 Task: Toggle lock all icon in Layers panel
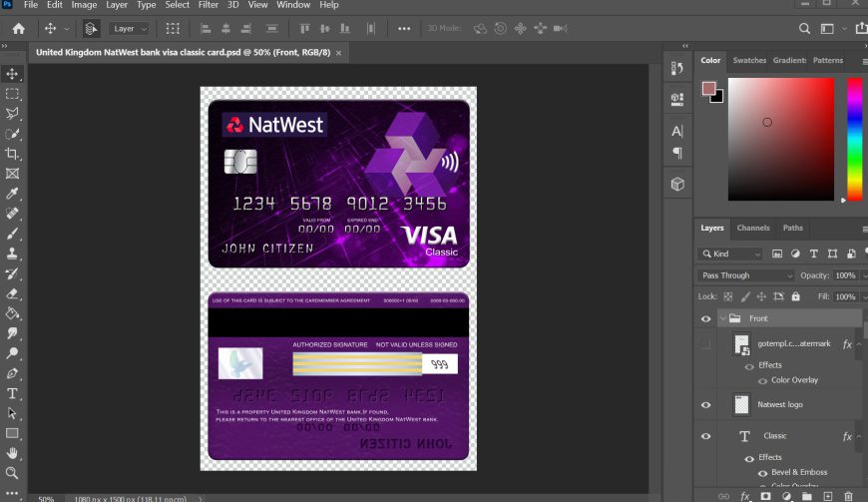coord(795,296)
